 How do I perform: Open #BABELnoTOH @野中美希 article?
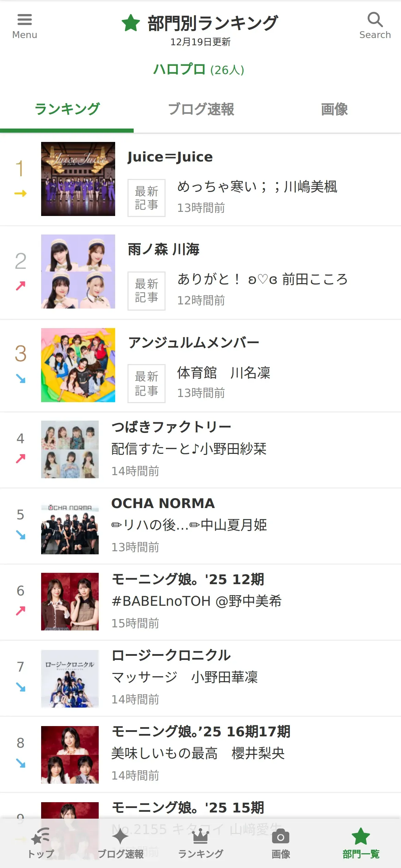click(196, 601)
